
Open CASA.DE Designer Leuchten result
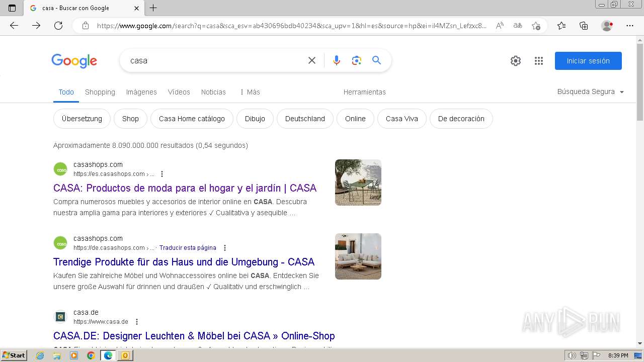[194, 336]
